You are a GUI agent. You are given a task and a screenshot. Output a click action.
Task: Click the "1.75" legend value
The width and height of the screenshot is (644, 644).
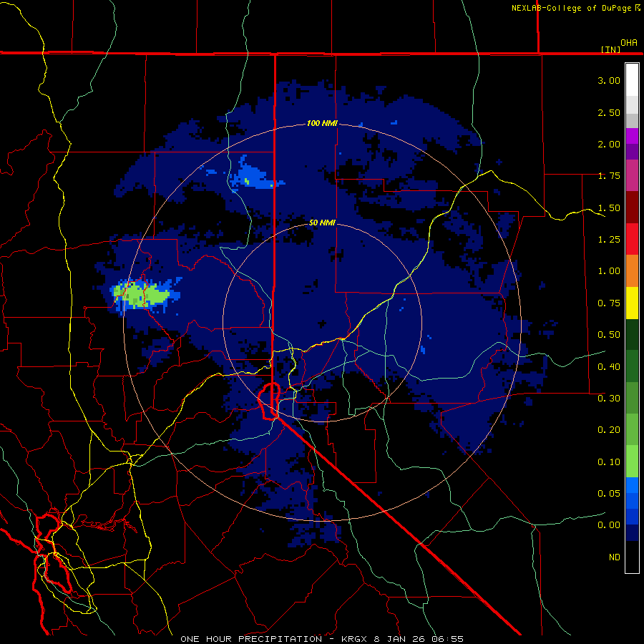pos(609,176)
